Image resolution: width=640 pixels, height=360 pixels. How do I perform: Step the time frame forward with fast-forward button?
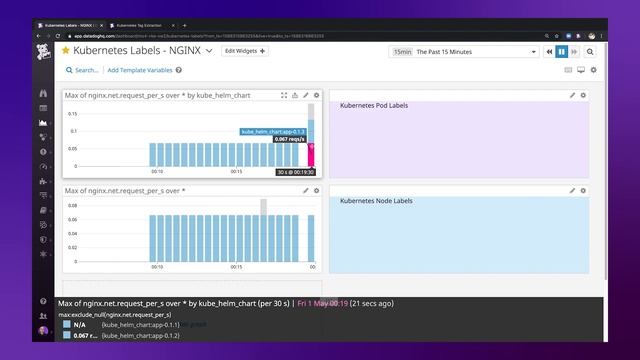[574, 52]
